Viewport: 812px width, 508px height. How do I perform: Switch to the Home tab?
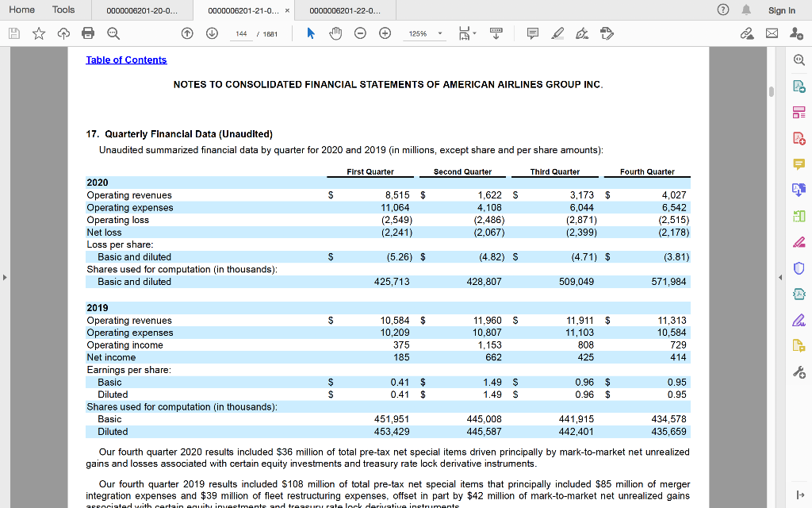(21, 10)
